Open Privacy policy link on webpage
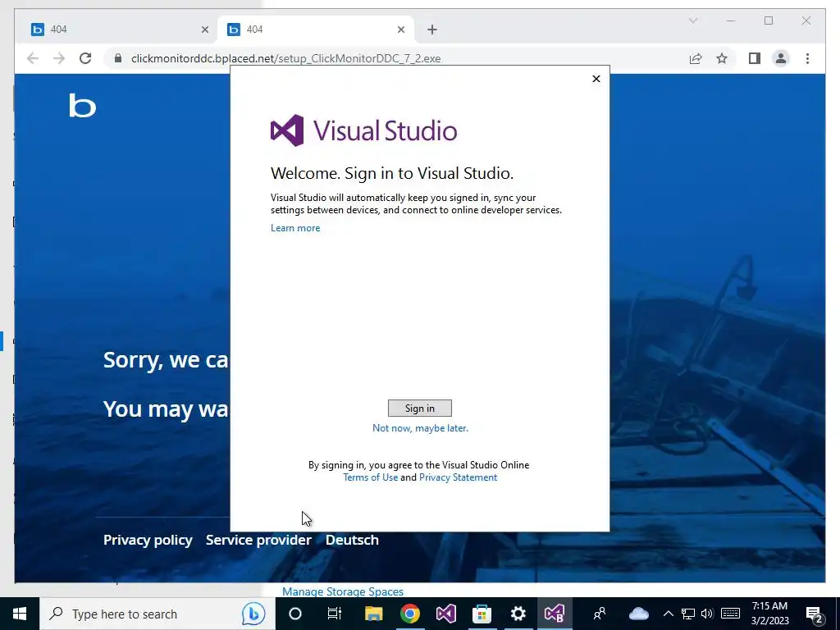 148,540
